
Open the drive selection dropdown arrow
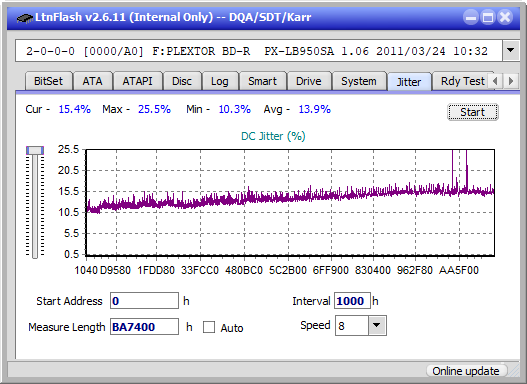coord(511,51)
